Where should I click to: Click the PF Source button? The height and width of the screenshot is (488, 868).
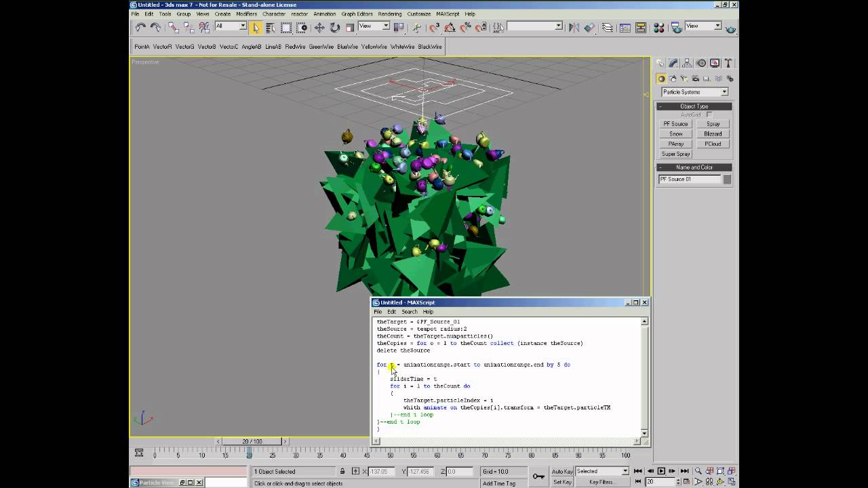tap(675, 124)
